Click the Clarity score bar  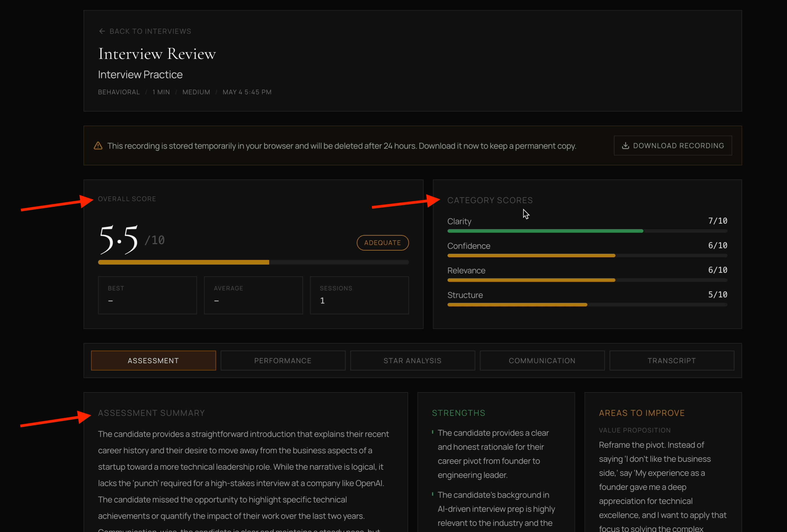click(x=587, y=231)
